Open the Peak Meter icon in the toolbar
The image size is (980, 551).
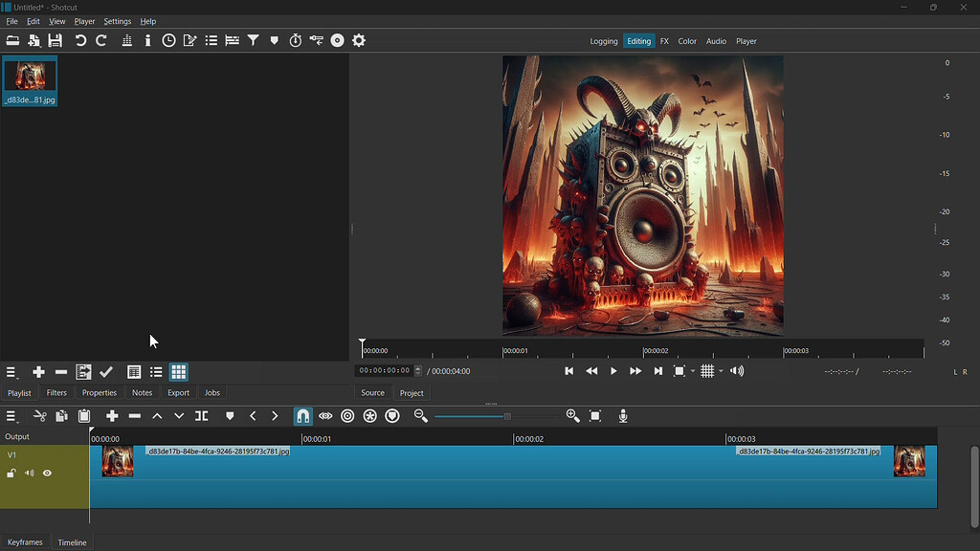[125, 40]
